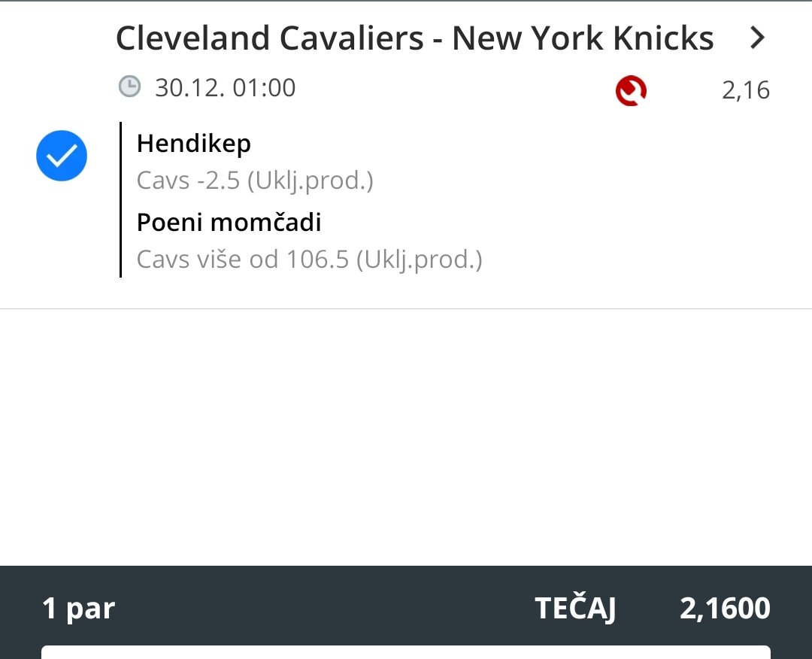Click the red bet builder icon
This screenshot has width=812, height=659.
pyautogui.click(x=631, y=91)
